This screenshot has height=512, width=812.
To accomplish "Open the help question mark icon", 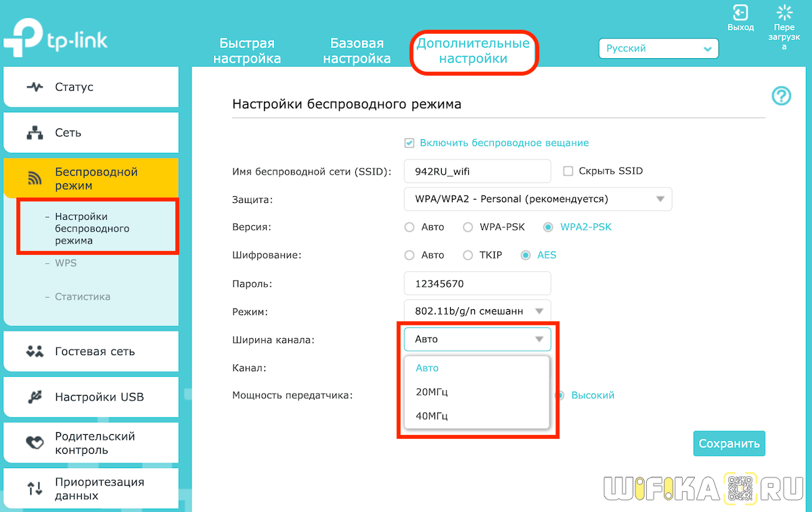I will coord(781,96).
